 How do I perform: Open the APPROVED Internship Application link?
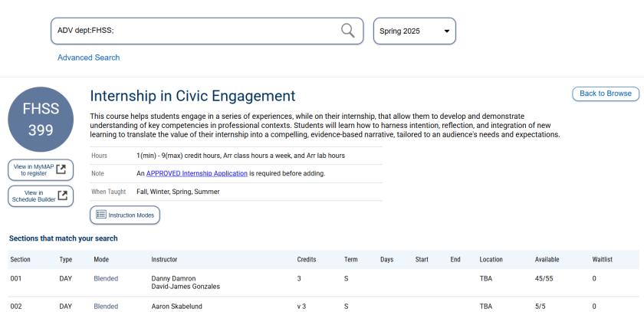(x=196, y=173)
